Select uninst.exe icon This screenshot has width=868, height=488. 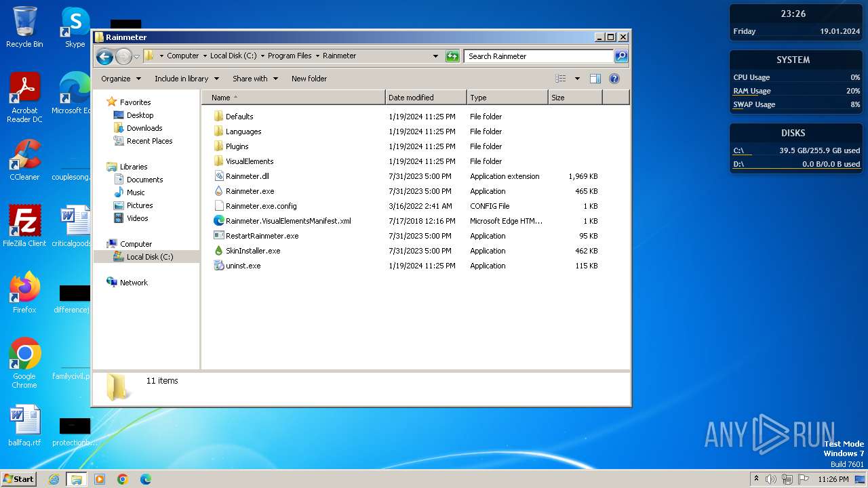pos(218,266)
